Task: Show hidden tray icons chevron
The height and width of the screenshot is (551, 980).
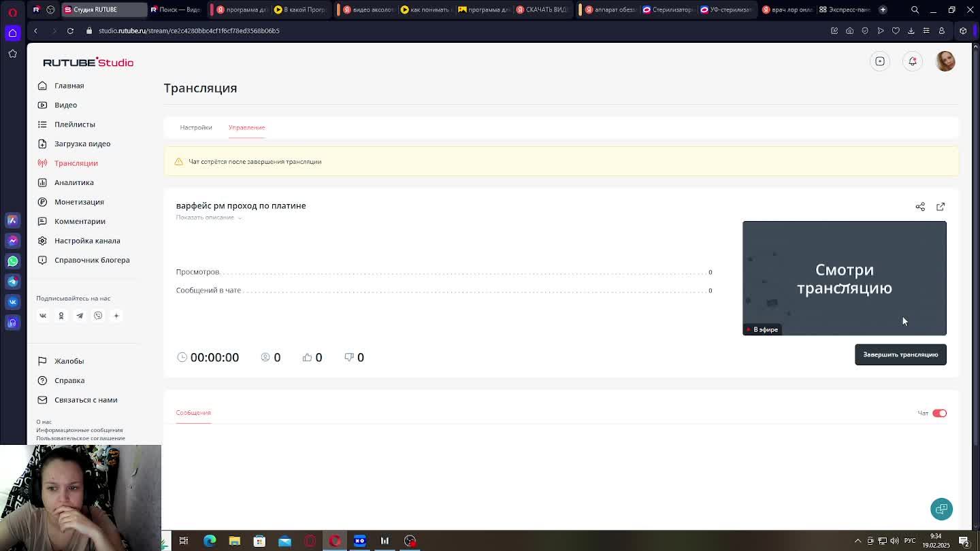Action: point(858,541)
